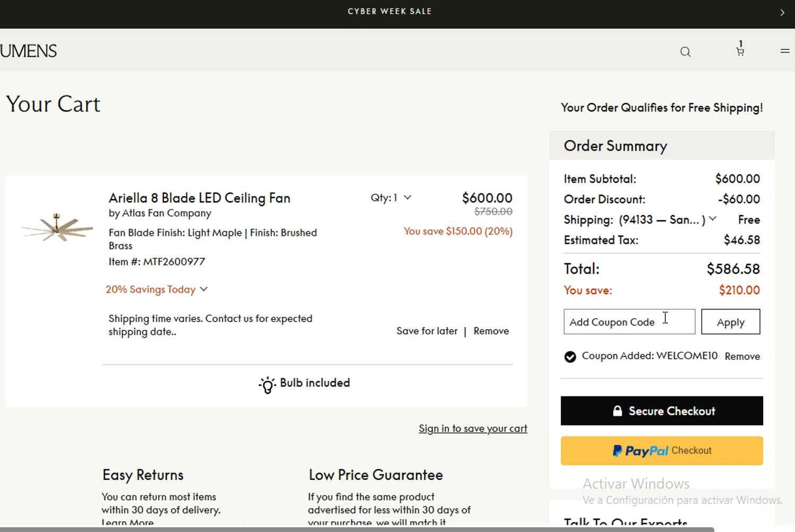Open the hamburger menu icon
Viewport: 795px width, 532px height.
(x=785, y=51)
